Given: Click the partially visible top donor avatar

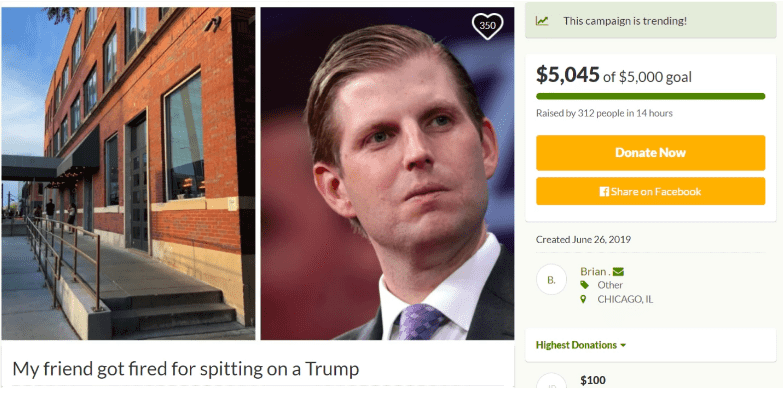Looking at the screenshot, I should point(551,381).
